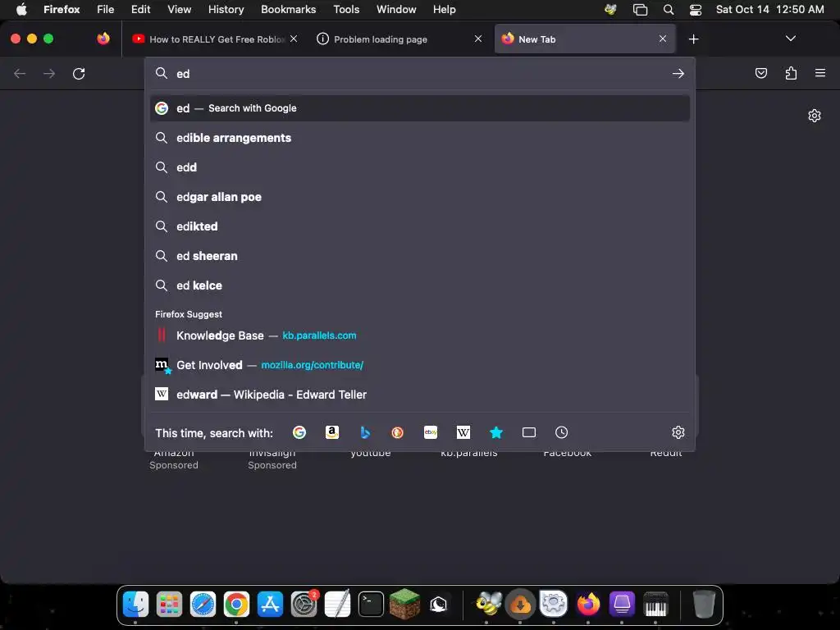Go back to the previous page
The height and width of the screenshot is (630, 840).
20,73
